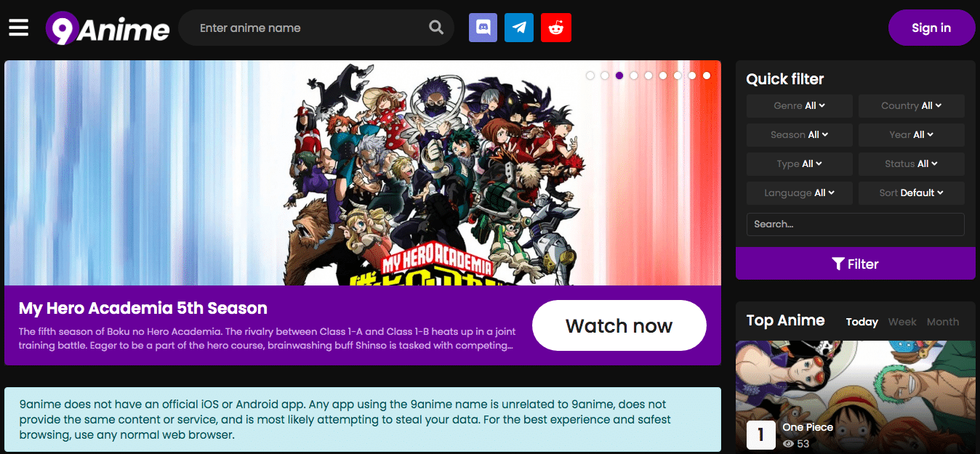Expand the Country filter dropdown
The height and width of the screenshot is (454, 980).
click(912, 106)
